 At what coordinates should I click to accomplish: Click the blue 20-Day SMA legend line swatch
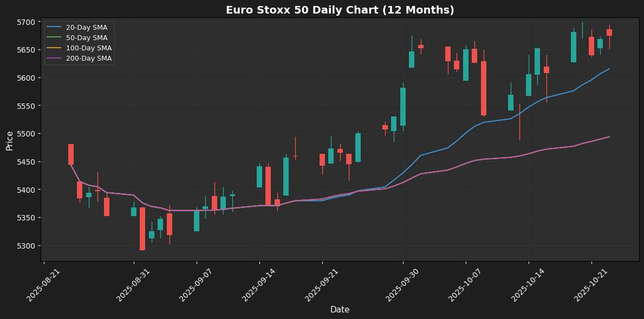55,28
